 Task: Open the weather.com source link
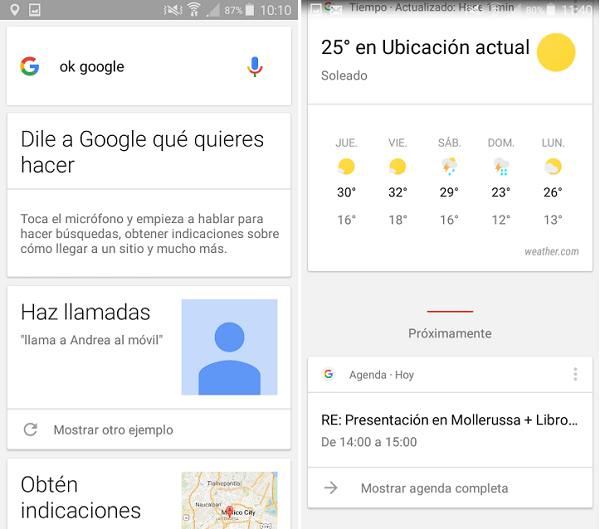click(551, 251)
